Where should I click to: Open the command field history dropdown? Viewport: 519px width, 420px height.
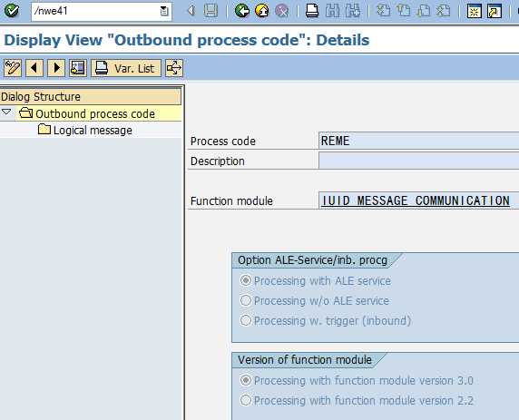tap(164, 11)
